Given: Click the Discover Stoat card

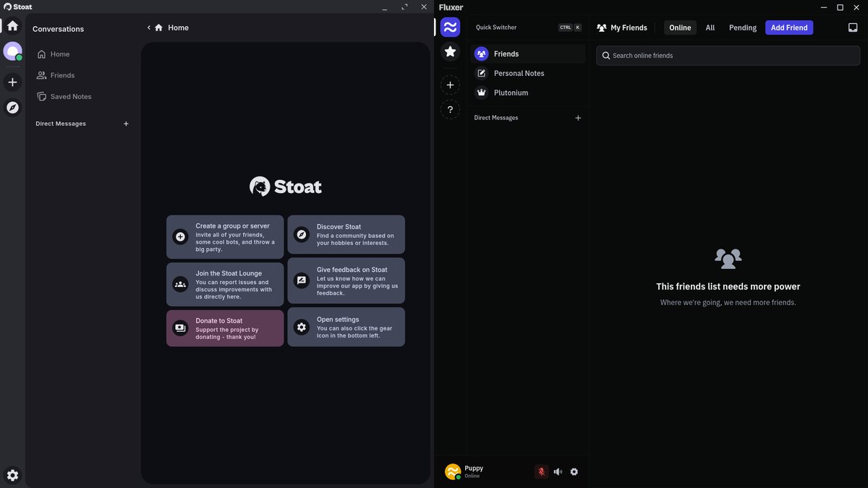Looking at the screenshot, I should [x=346, y=234].
